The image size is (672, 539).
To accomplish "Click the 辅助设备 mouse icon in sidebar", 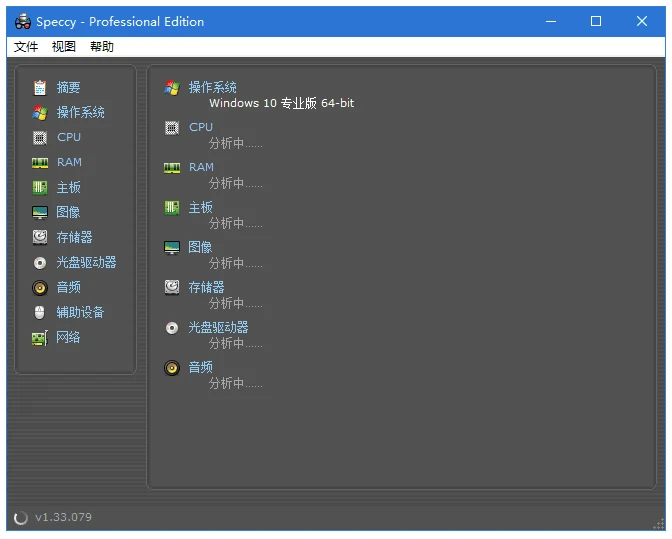I will [x=39, y=312].
